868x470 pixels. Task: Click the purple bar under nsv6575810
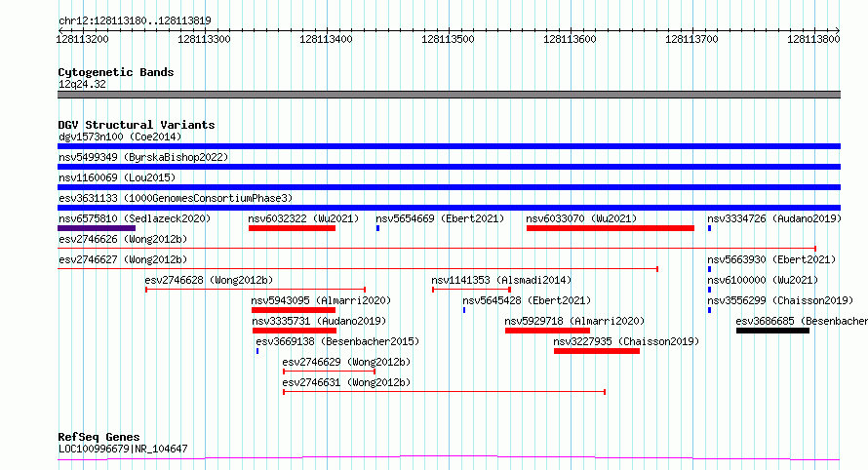click(97, 228)
